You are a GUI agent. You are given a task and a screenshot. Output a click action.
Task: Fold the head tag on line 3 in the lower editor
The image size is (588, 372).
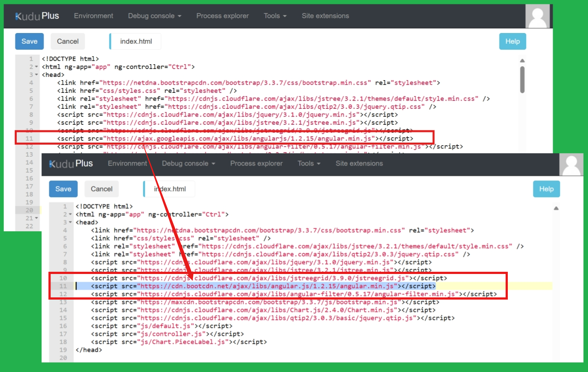[x=70, y=222]
